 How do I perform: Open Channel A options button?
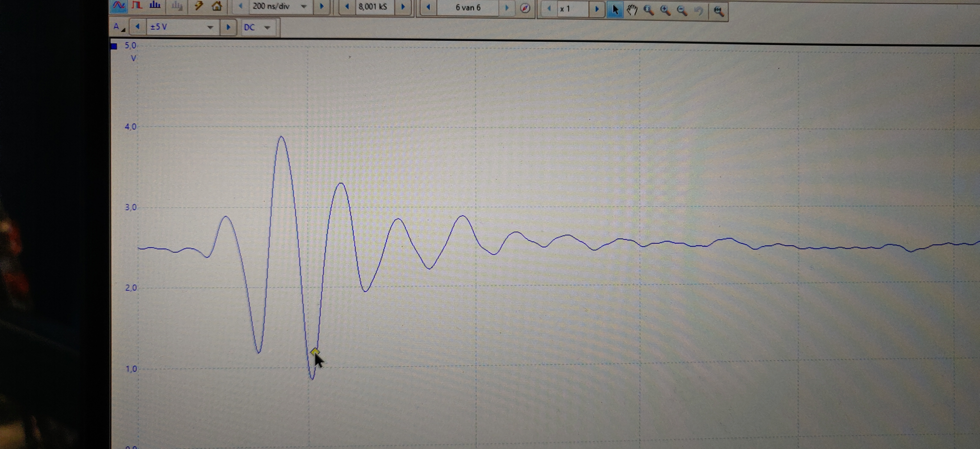[118, 27]
